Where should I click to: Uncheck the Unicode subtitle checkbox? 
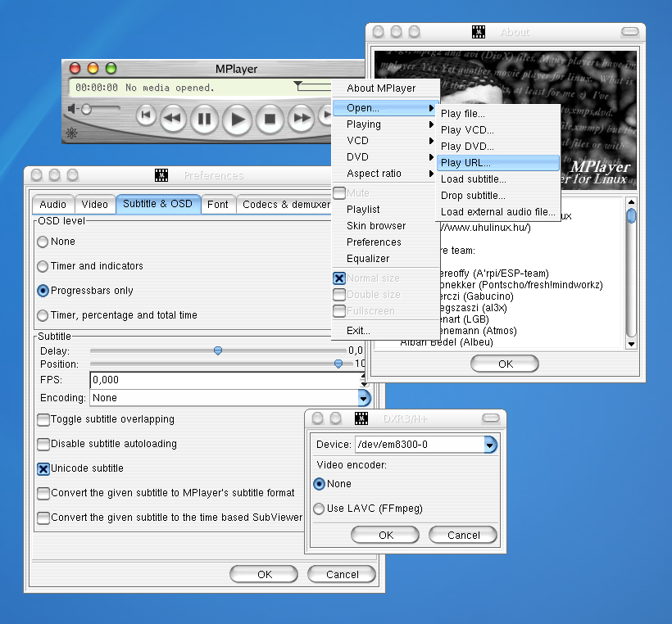coord(43,469)
